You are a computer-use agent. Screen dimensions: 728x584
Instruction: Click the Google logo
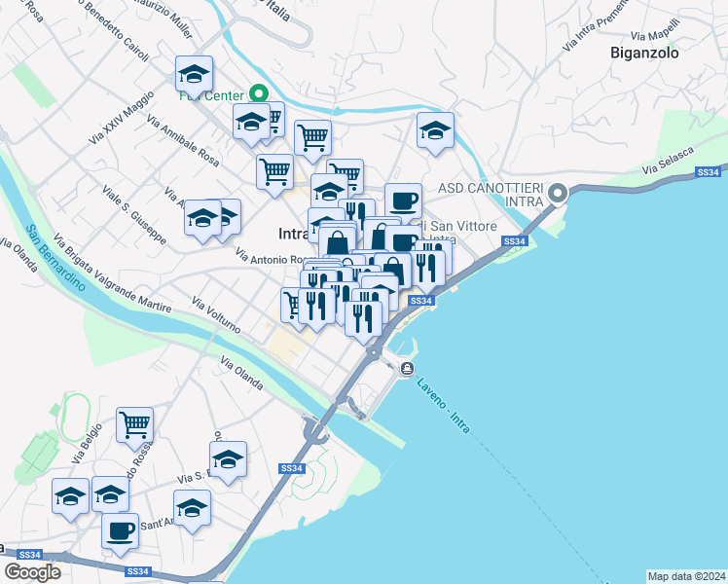click(x=32, y=572)
